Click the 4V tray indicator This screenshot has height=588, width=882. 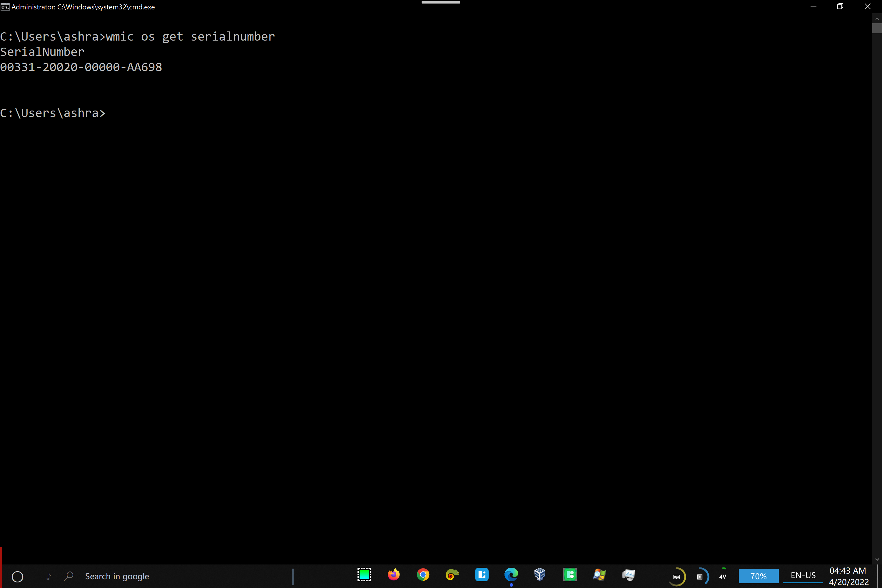723,576
